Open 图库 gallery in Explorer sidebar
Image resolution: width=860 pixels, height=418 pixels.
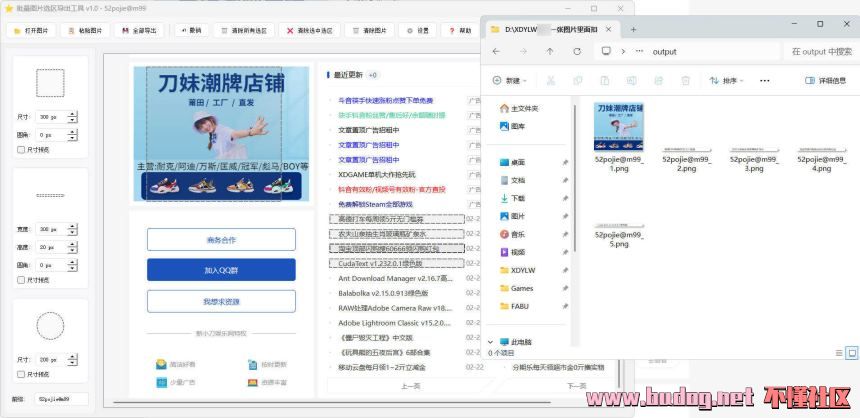point(513,126)
